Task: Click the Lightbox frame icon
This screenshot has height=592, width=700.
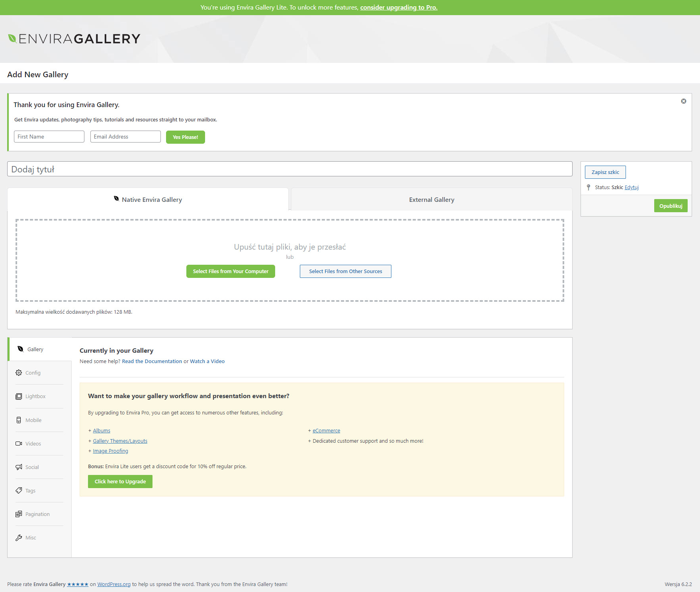Action: [x=19, y=396]
